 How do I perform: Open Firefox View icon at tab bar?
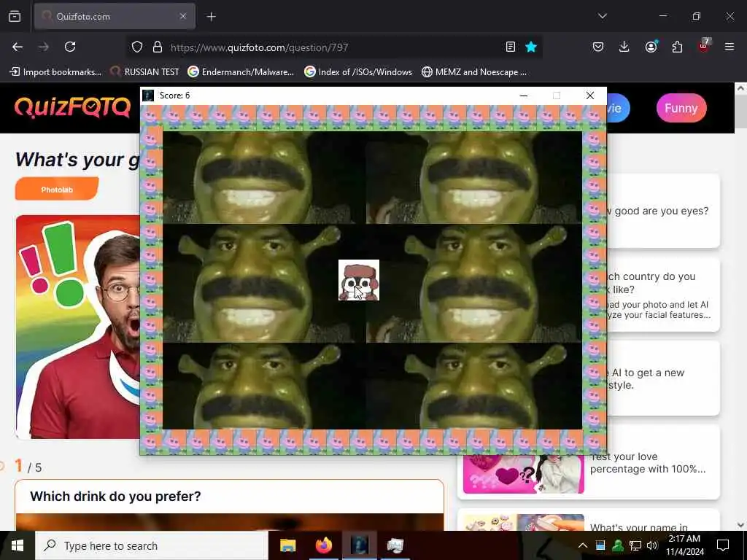pos(15,16)
